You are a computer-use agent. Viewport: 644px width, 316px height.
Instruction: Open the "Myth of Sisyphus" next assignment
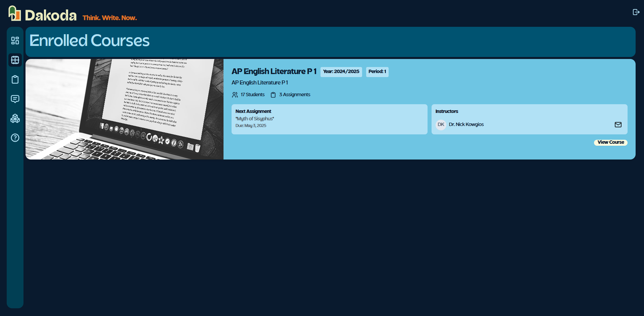[x=255, y=119]
